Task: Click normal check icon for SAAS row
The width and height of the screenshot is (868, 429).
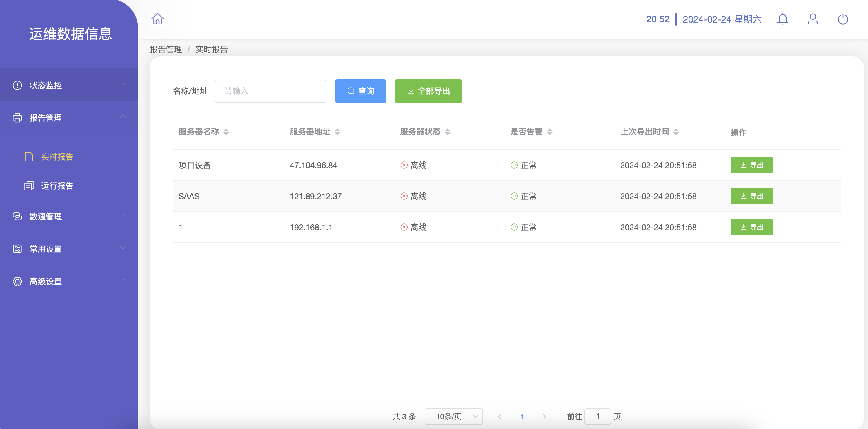Action: pyautogui.click(x=514, y=196)
